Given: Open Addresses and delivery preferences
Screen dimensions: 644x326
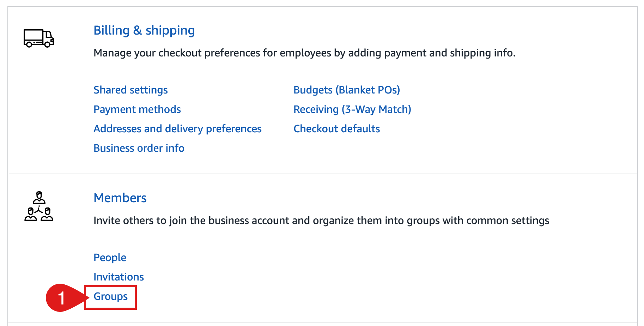Looking at the screenshot, I should click(x=177, y=129).
